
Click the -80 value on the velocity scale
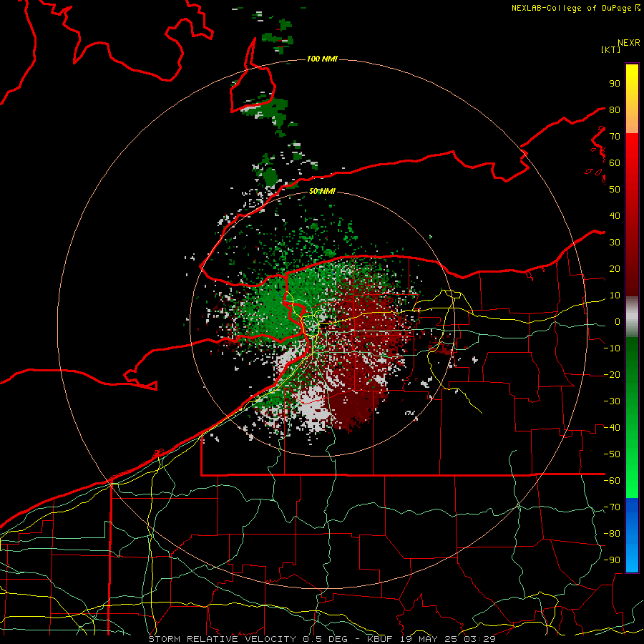612,534
